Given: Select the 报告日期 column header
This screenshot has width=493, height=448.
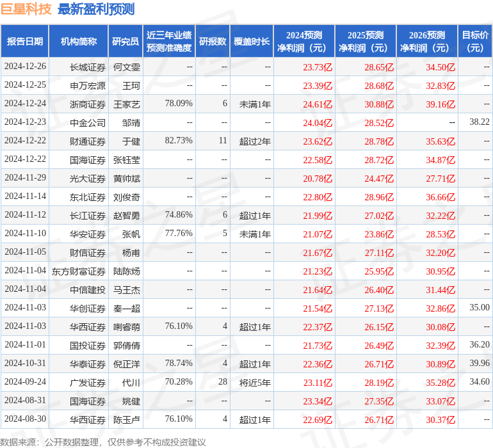Looking at the screenshot, I should [x=25, y=41].
